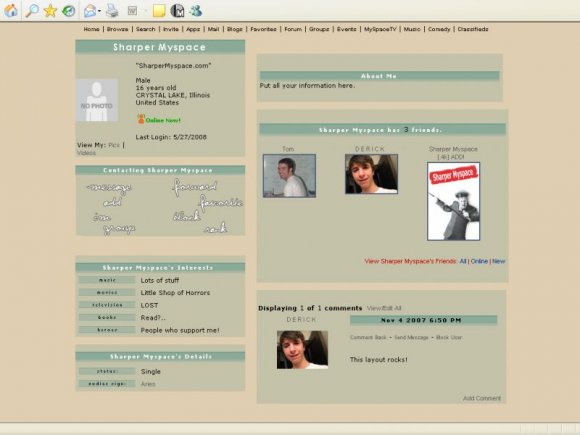
Task: Open Tom's friend profile photo
Action: [289, 176]
